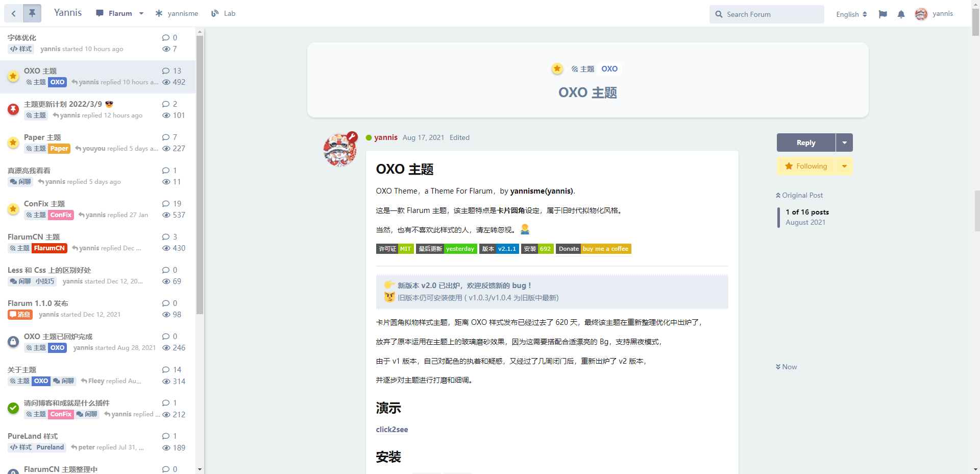Open the click2see demo link
The height and width of the screenshot is (474, 980).
coord(392,430)
